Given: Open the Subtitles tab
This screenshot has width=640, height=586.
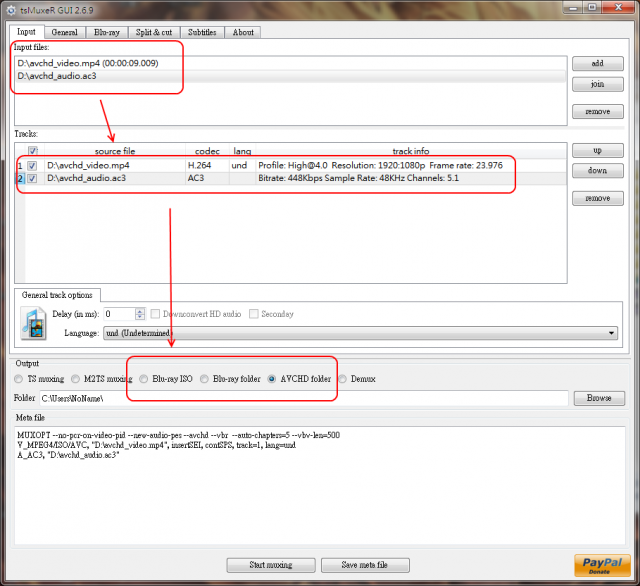Looking at the screenshot, I should (202, 32).
